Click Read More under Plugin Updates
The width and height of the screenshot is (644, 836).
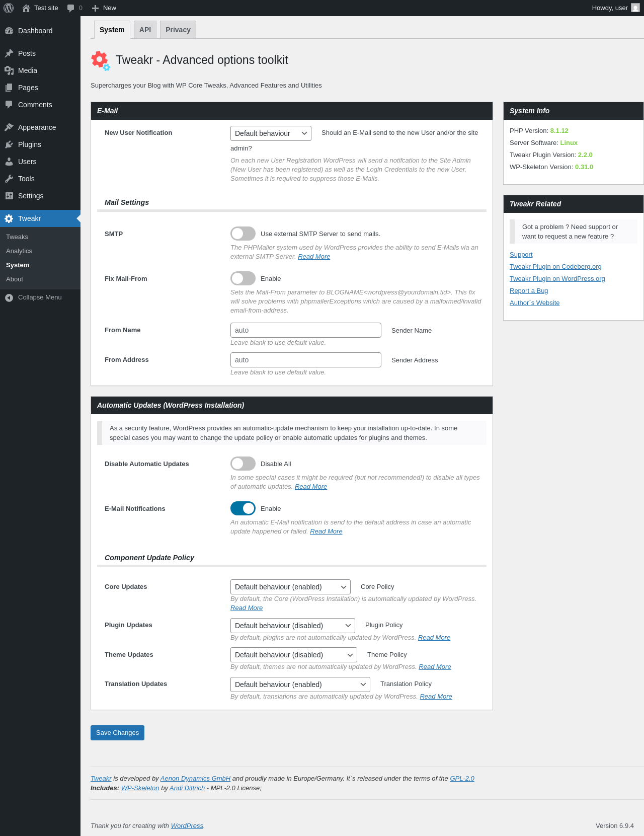[434, 638]
